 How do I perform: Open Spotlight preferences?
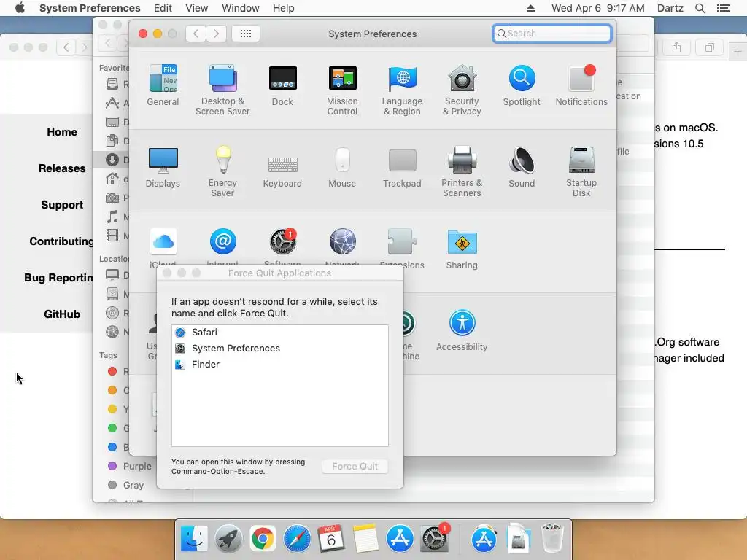click(522, 86)
